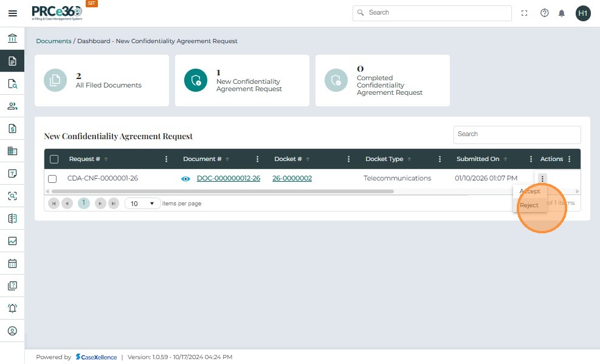Open Document # column options menu
This screenshot has width=600, height=364.
(257, 159)
